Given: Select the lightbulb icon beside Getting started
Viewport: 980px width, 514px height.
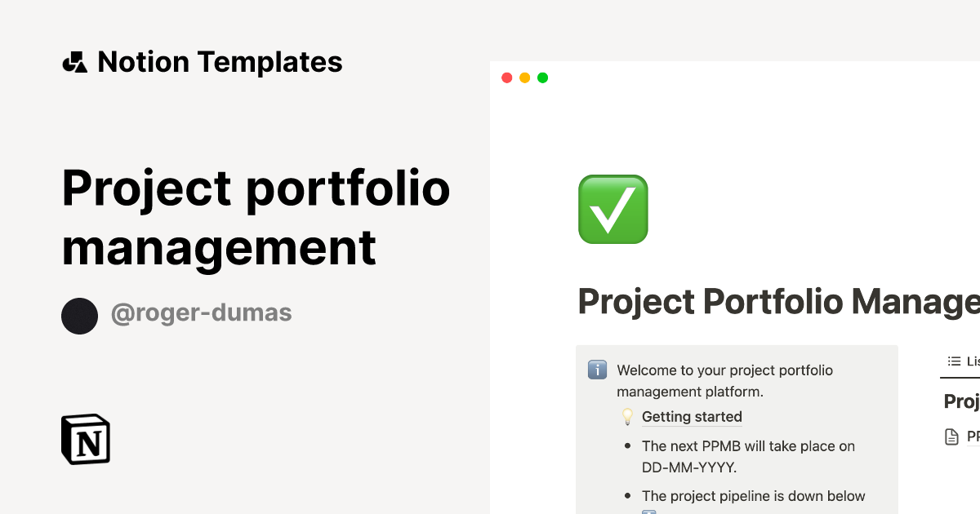Looking at the screenshot, I should click(x=626, y=416).
